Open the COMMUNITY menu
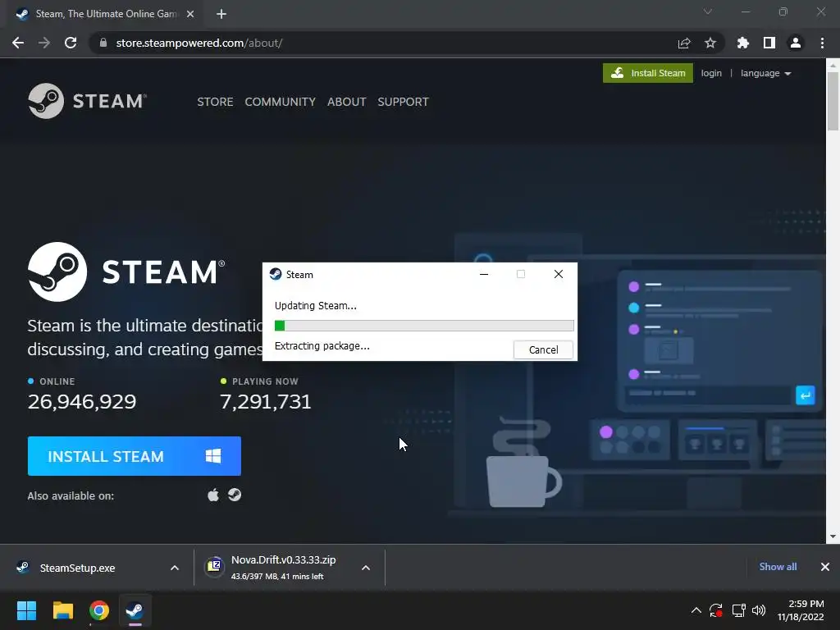The height and width of the screenshot is (630, 840). pos(281,102)
